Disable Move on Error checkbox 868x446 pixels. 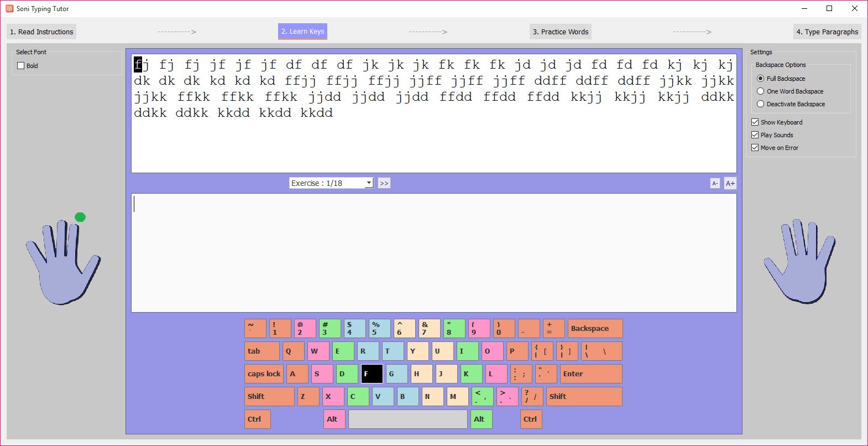coord(755,148)
